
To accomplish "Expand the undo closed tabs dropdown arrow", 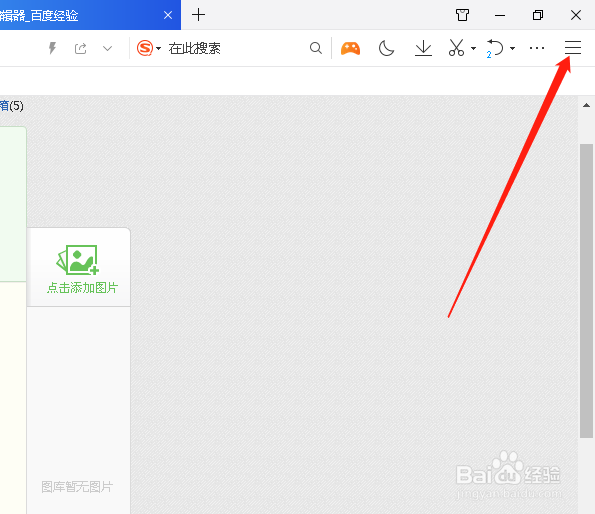I will pyautogui.click(x=512, y=48).
